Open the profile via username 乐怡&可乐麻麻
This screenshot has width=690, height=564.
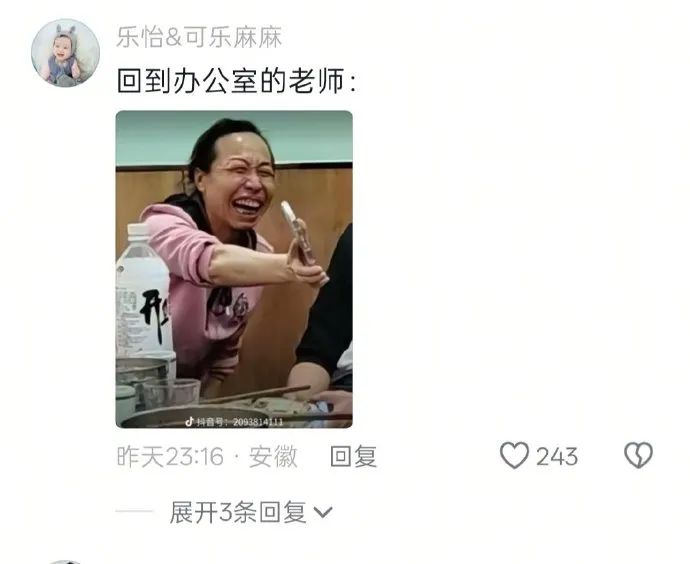(x=199, y=37)
